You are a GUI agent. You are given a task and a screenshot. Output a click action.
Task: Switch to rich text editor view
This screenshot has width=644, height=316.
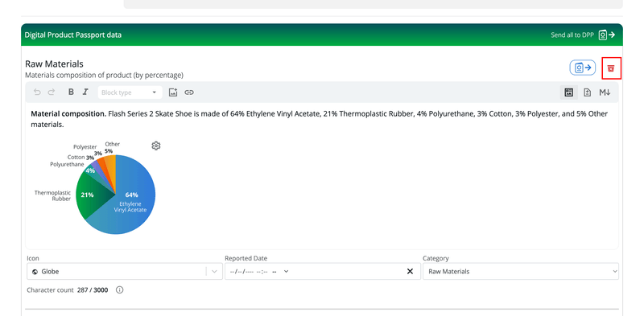tap(569, 92)
